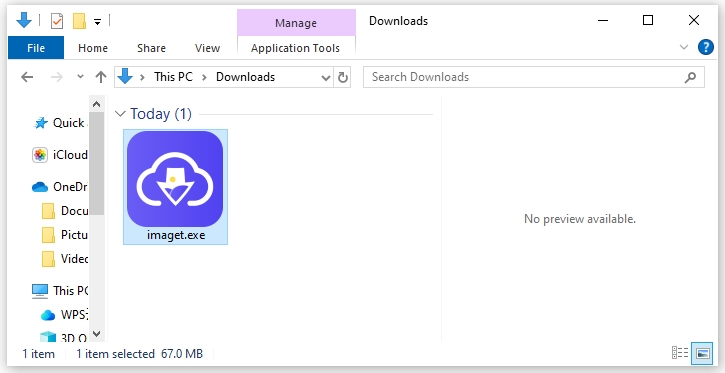Minimize the Downloads window
This screenshot has width=725, height=373.
click(x=602, y=20)
